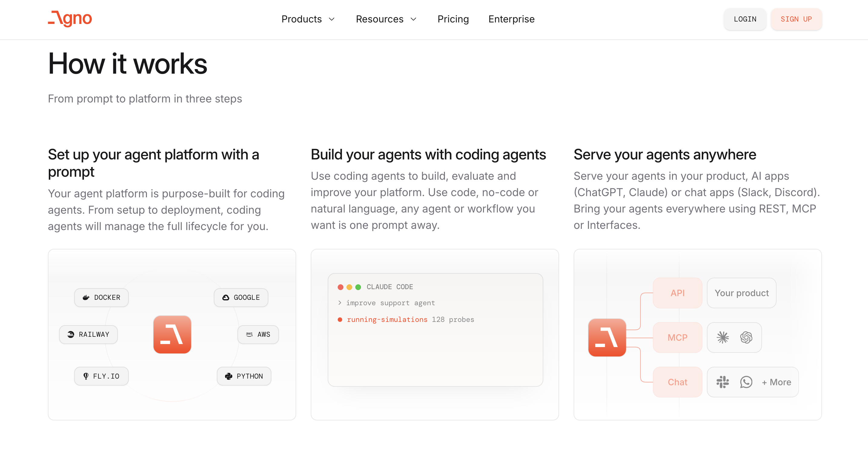Open the Enterprise page

(x=511, y=19)
